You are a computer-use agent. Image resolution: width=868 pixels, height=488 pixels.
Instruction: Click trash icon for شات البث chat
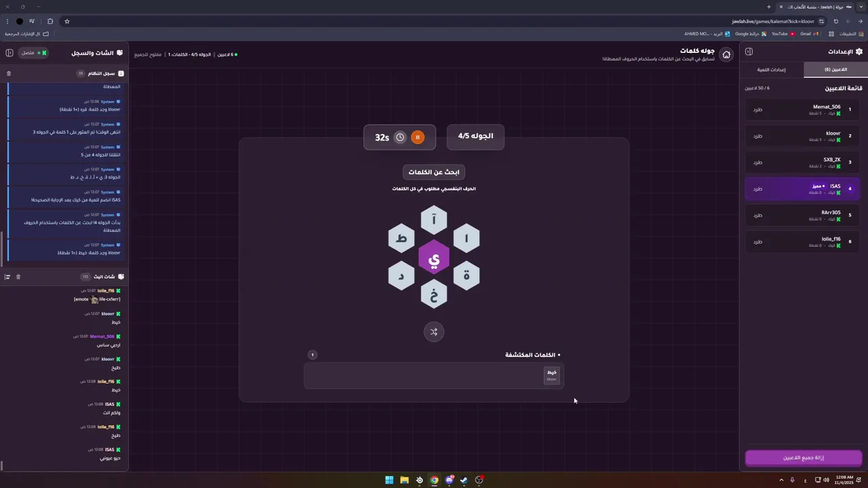tap(18, 277)
